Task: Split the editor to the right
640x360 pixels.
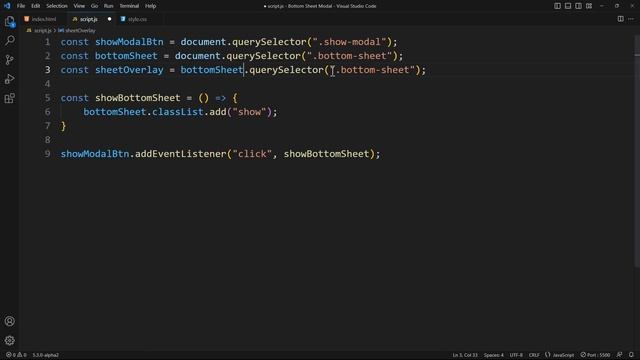Action: click(x=620, y=19)
